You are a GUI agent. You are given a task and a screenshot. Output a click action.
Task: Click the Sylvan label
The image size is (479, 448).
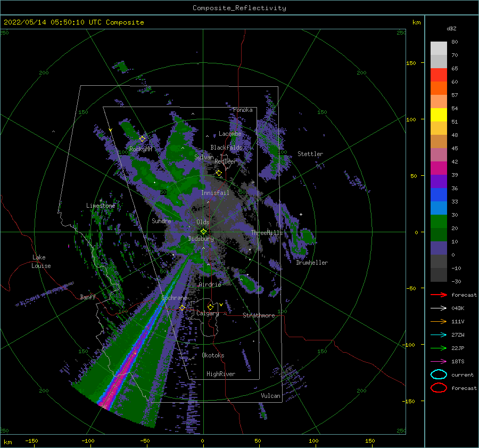(204, 157)
